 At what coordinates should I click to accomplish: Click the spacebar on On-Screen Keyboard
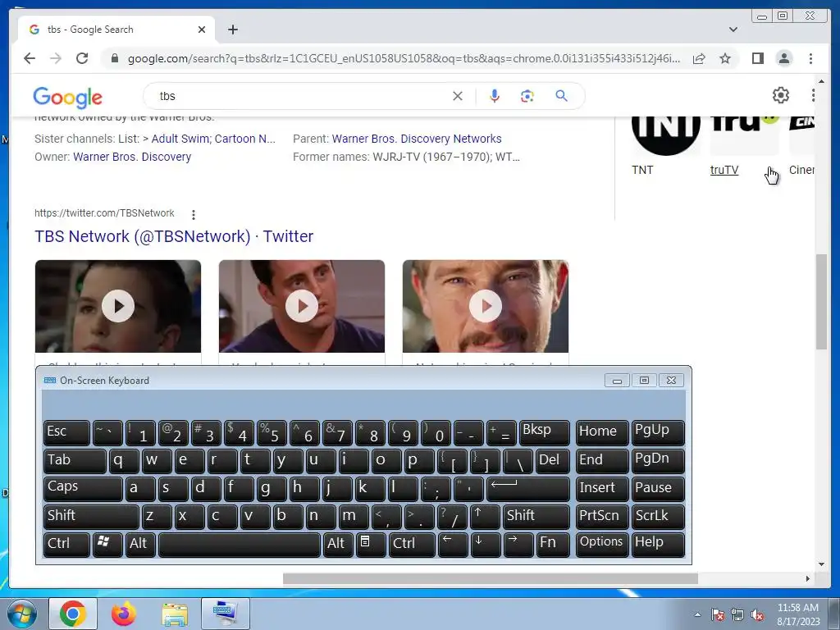click(x=240, y=545)
